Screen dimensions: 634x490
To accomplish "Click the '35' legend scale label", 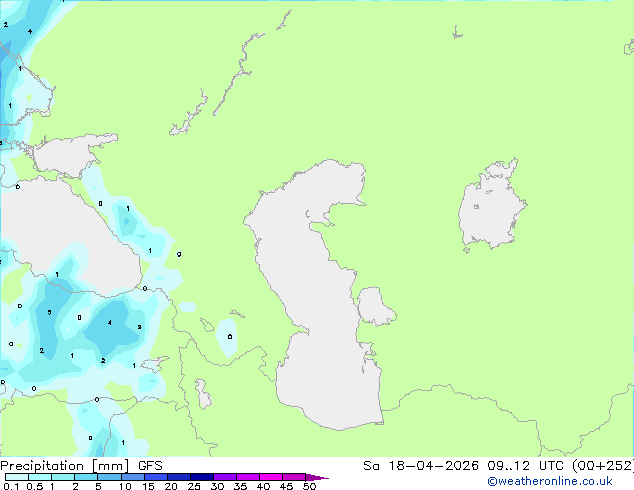I will click(240, 486).
